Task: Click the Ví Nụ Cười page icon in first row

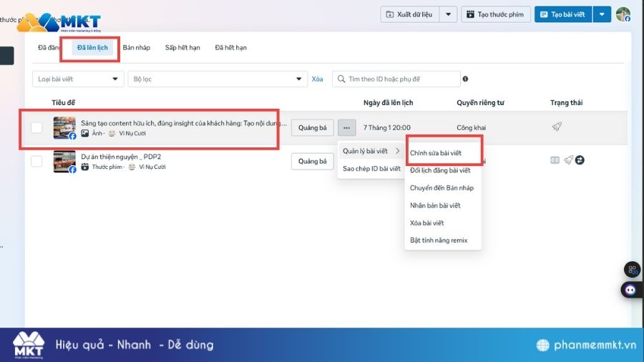Action: 112,133
